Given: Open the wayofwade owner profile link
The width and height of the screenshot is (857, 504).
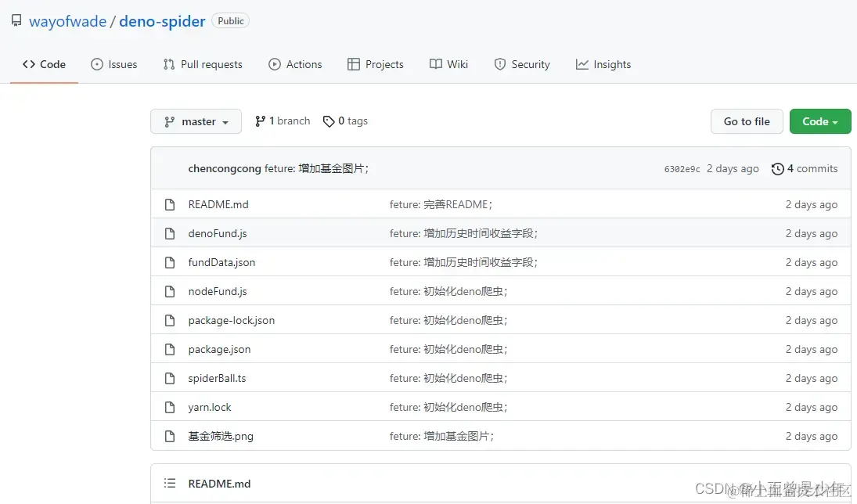Looking at the screenshot, I should click(68, 21).
